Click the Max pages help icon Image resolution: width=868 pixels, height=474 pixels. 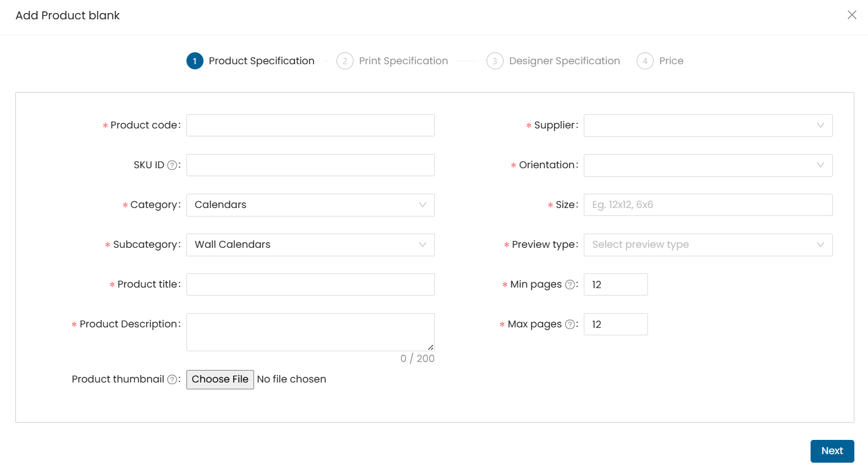[x=570, y=325]
